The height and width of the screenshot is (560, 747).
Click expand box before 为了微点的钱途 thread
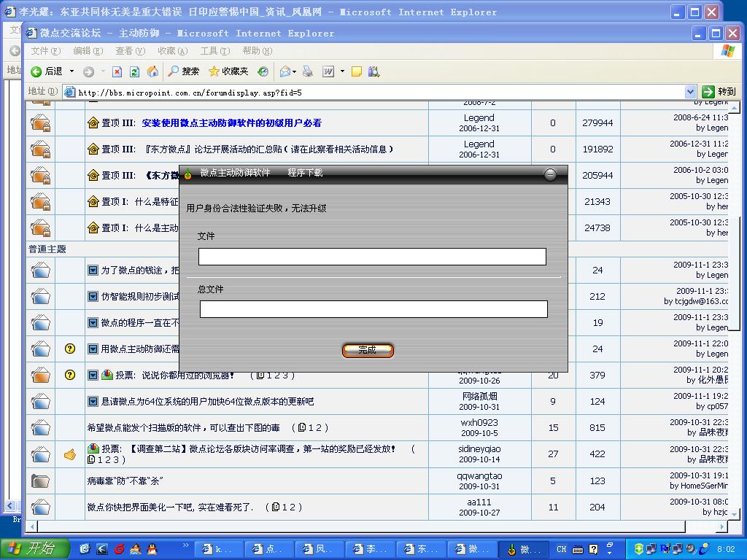click(x=93, y=271)
